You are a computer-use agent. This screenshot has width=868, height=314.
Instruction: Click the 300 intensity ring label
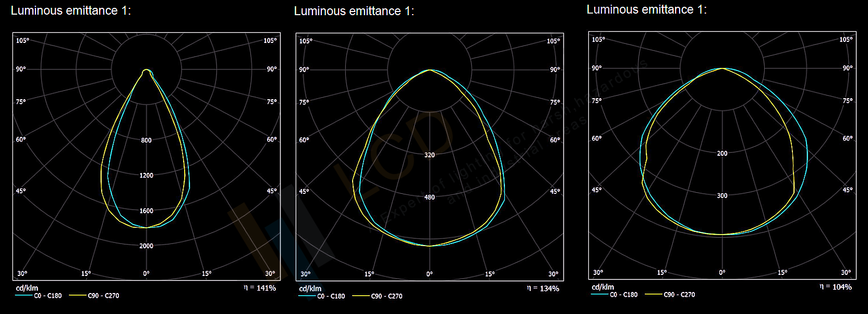[x=722, y=196]
